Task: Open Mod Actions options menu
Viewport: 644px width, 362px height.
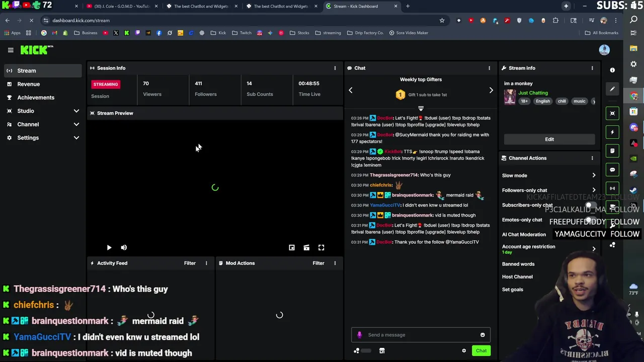Action: (x=335, y=263)
